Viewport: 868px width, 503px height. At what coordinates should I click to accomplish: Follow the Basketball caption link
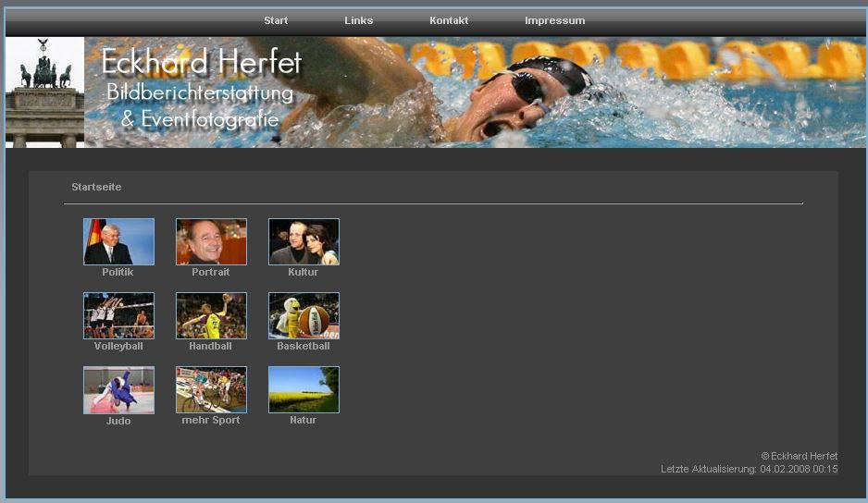point(303,347)
